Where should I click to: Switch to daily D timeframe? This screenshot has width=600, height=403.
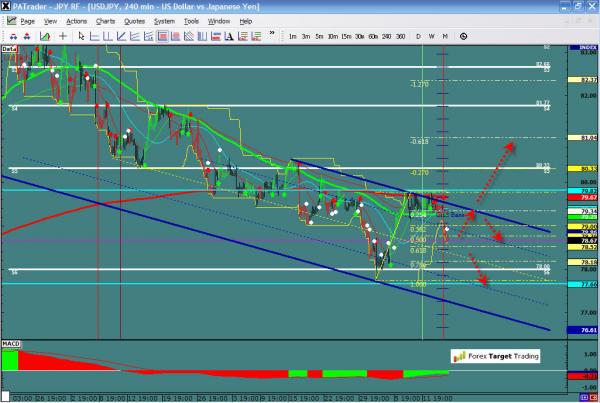[x=418, y=36]
